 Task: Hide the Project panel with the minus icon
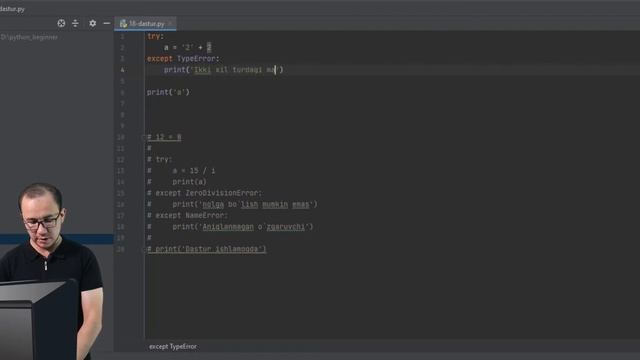pyautogui.click(x=107, y=23)
